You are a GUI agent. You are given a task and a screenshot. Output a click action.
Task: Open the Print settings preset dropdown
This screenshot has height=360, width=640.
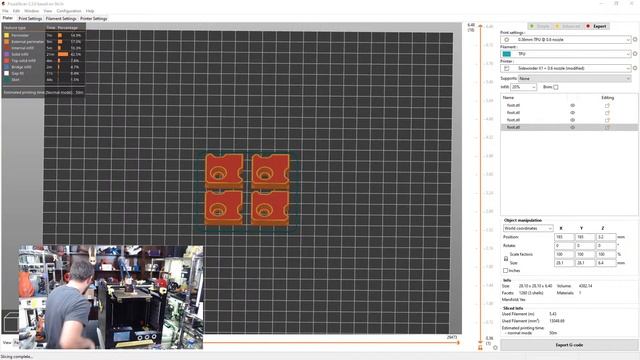pyautogui.click(x=566, y=40)
